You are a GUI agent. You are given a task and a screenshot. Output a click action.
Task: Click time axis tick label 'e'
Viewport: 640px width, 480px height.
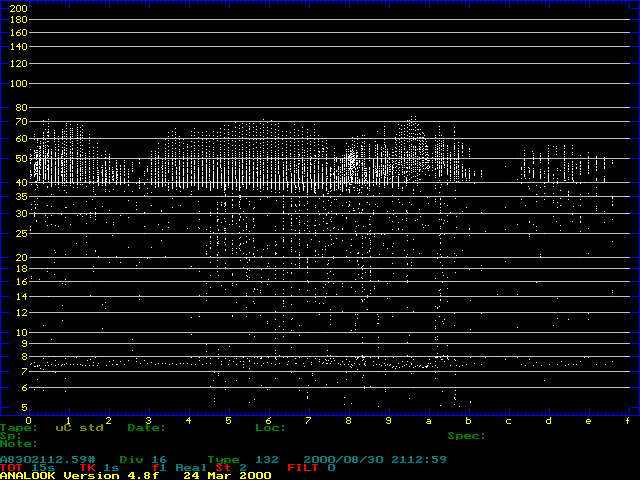point(589,421)
